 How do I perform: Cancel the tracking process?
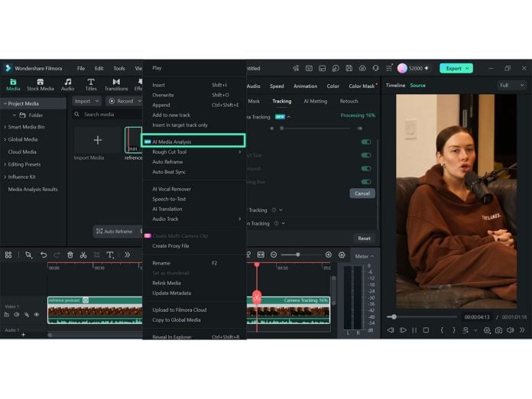362,193
